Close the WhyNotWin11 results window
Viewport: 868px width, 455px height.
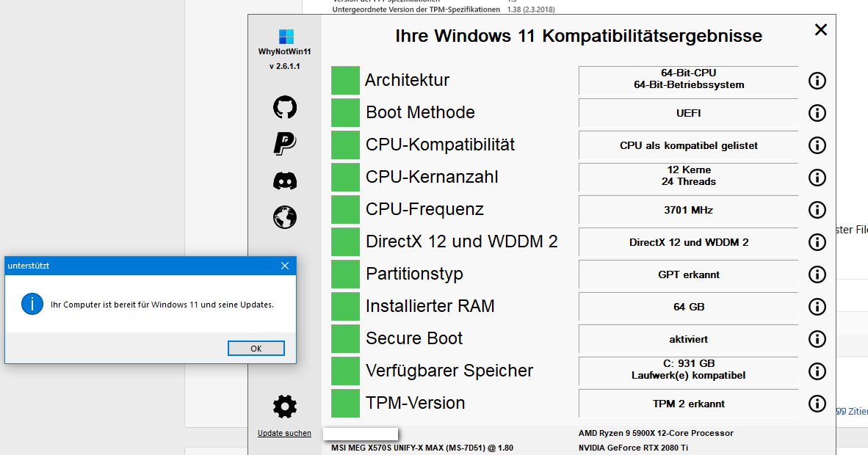click(821, 29)
